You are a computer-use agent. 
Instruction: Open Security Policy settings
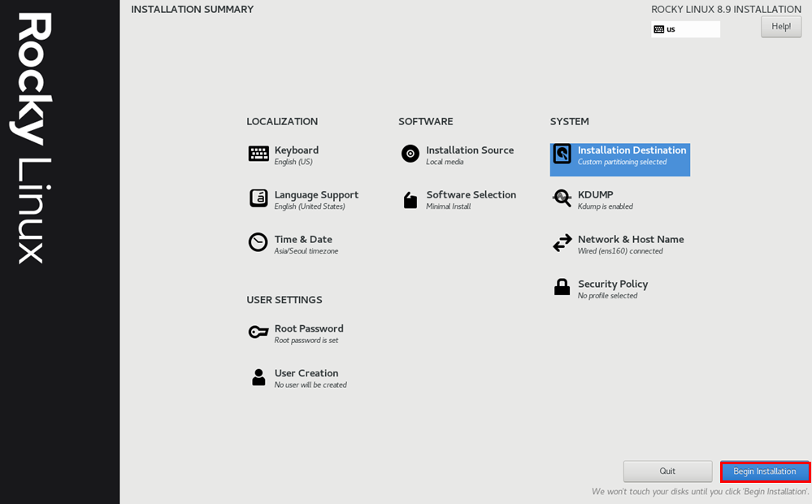pyautogui.click(x=613, y=284)
